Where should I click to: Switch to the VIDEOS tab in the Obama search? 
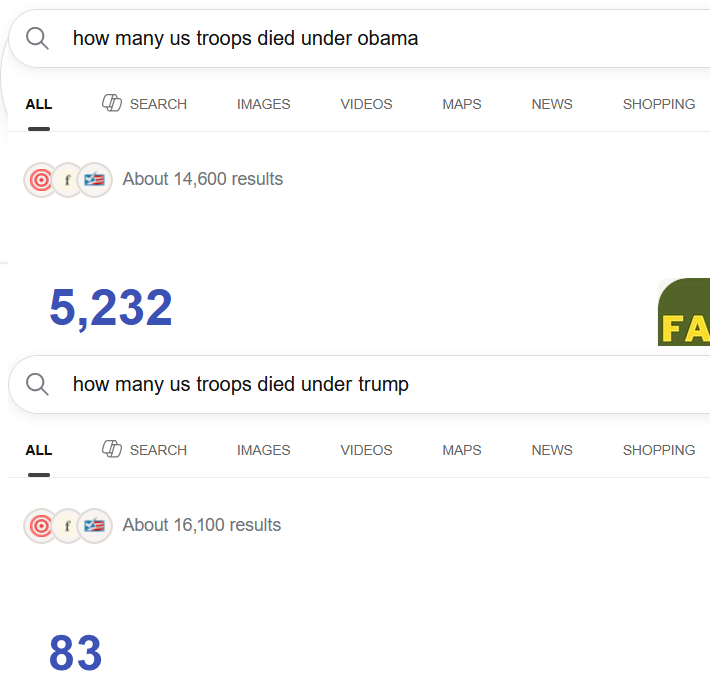pyautogui.click(x=366, y=104)
